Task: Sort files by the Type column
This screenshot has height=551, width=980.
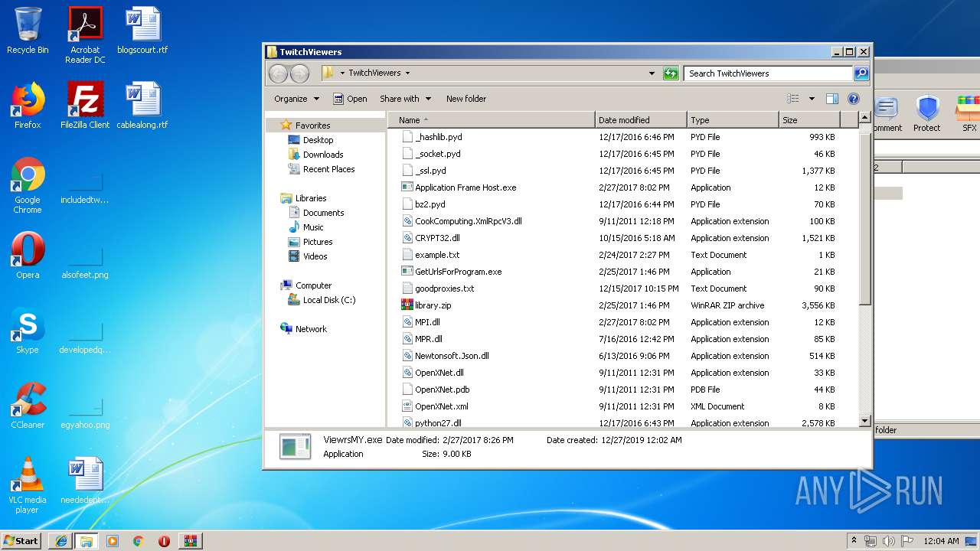Action: [733, 120]
